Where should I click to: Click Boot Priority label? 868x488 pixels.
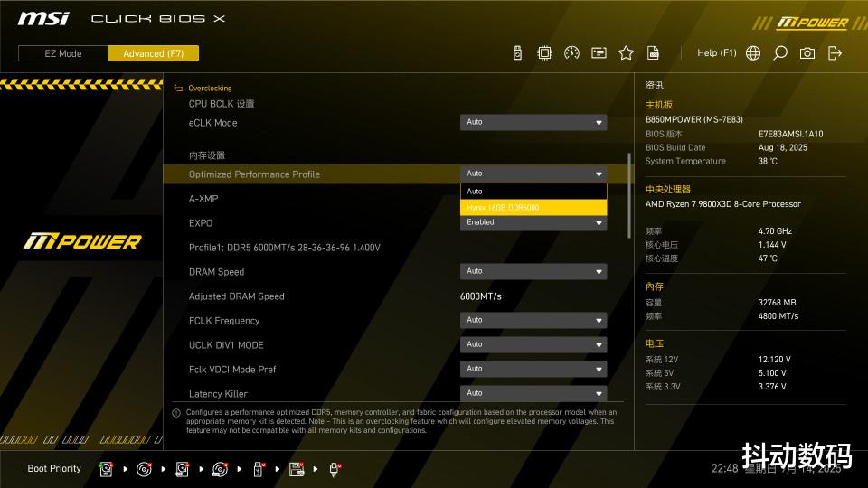(x=54, y=469)
